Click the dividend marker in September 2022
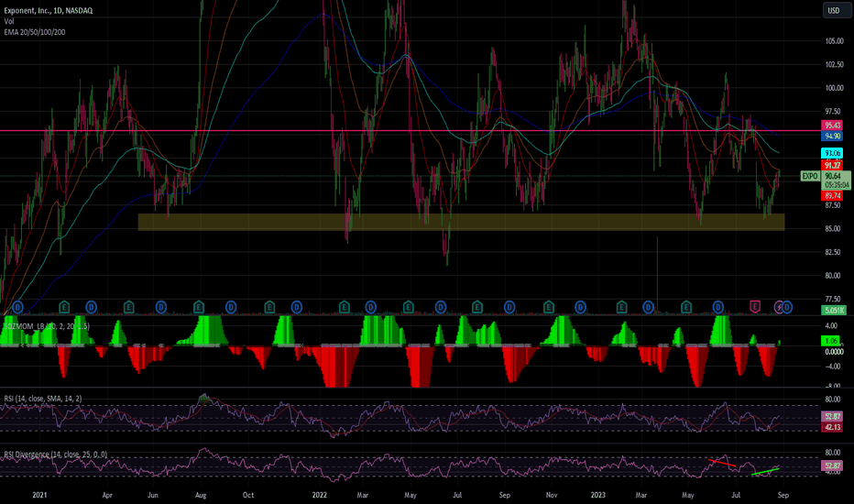Image resolution: width=854 pixels, height=504 pixels. (509, 307)
